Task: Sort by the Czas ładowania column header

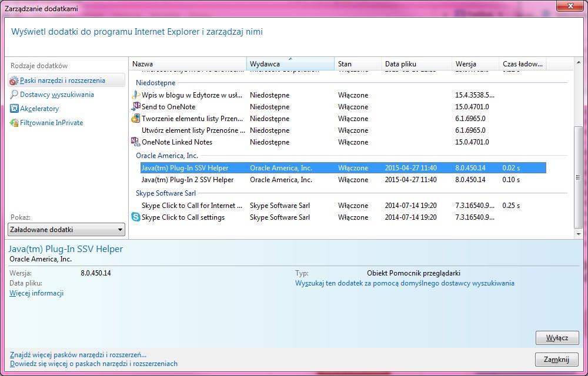Action: [523, 64]
